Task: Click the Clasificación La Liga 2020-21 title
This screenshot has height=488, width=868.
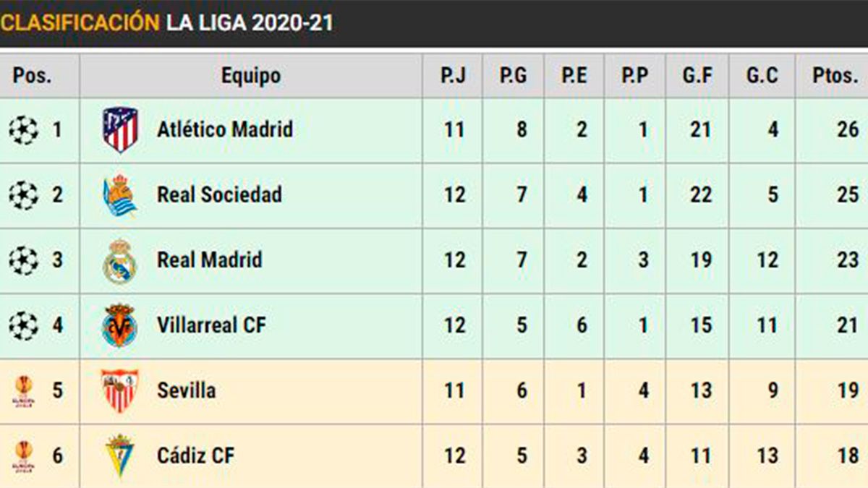Action: [x=167, y=22]
